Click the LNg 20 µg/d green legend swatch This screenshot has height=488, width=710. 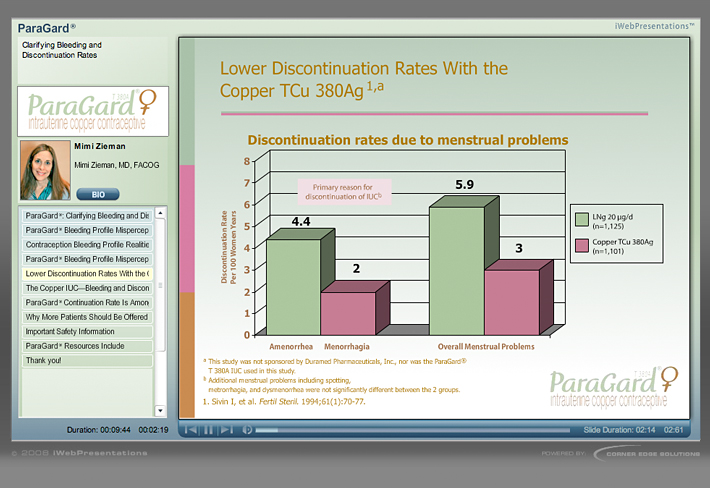[581, 220]
